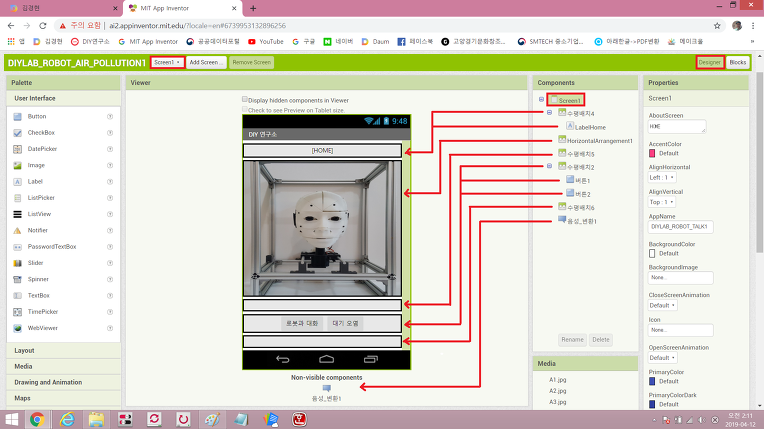The height and width of the screenshot is (429, 764).
Task: Toggle the tablet size preview checkbox
Action: (x=245, y=109)
